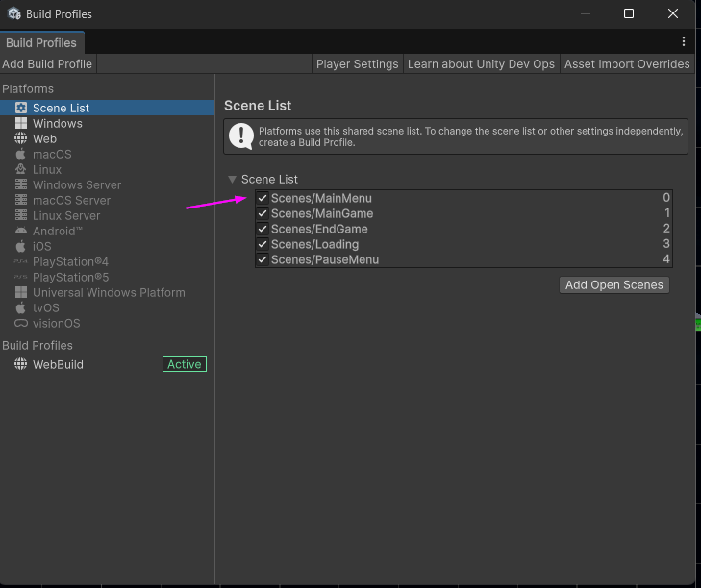Image resolution: width=701 pixels, height=588 pixels.
Task: Close the Build Profiles window
Action: point(673,13)
